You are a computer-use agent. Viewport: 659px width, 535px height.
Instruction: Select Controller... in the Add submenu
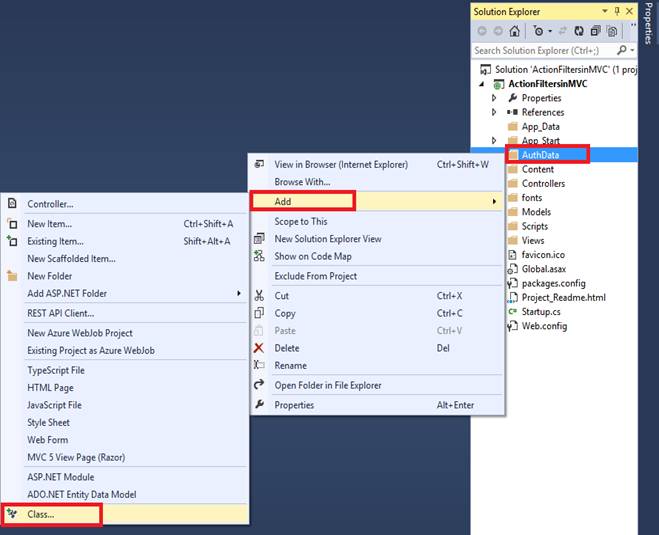click(x=50, y=204)
